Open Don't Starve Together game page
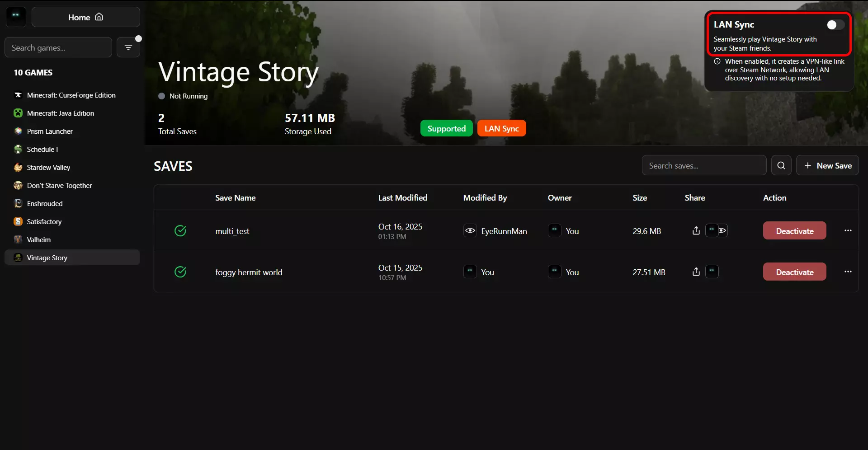The image size is (868, 450). (72, 185)
